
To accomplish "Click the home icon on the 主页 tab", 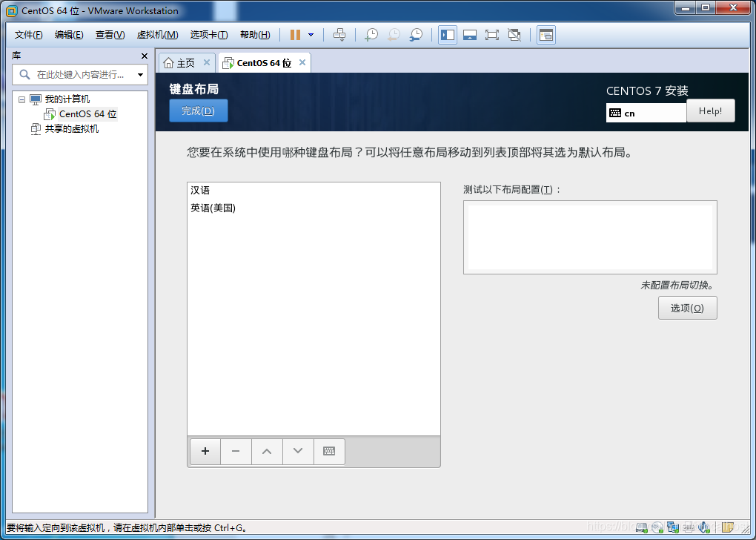I will (169, 63).
